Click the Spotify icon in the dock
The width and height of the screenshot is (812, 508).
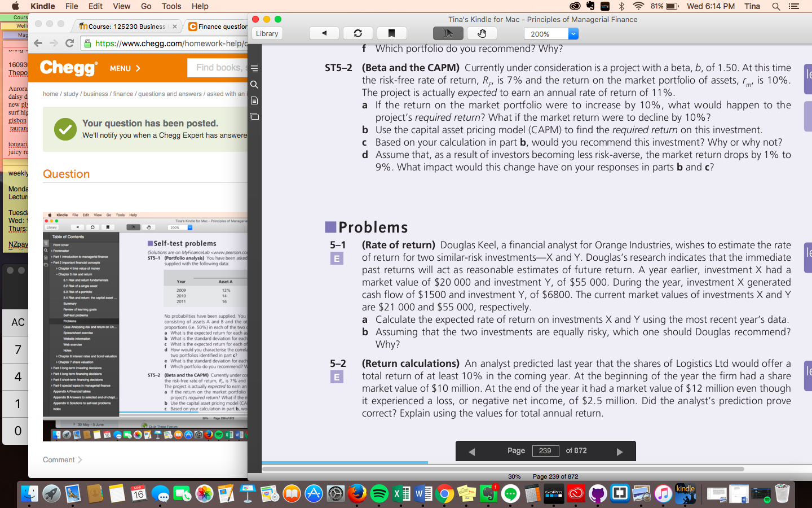379,494
